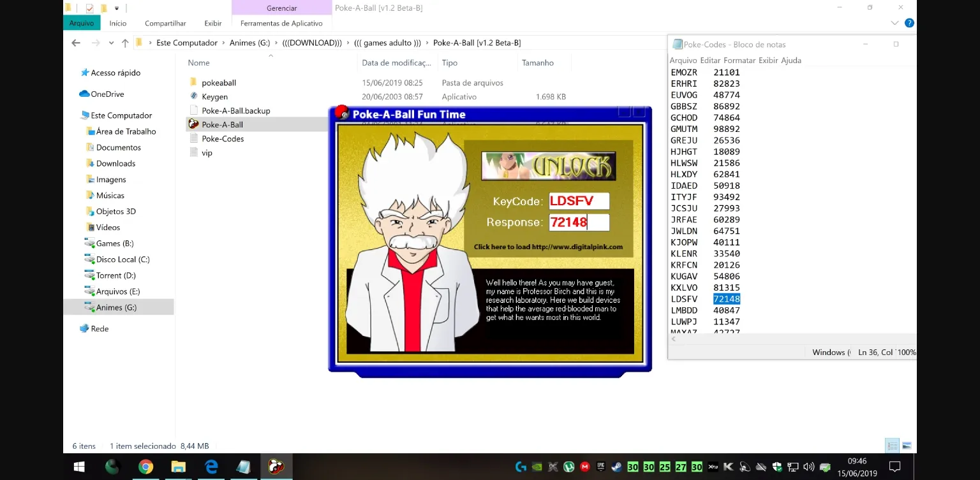The image size is (980, 480).
Task: Expand the ribbon using the chevron near Help
Action: pos(893,23)
